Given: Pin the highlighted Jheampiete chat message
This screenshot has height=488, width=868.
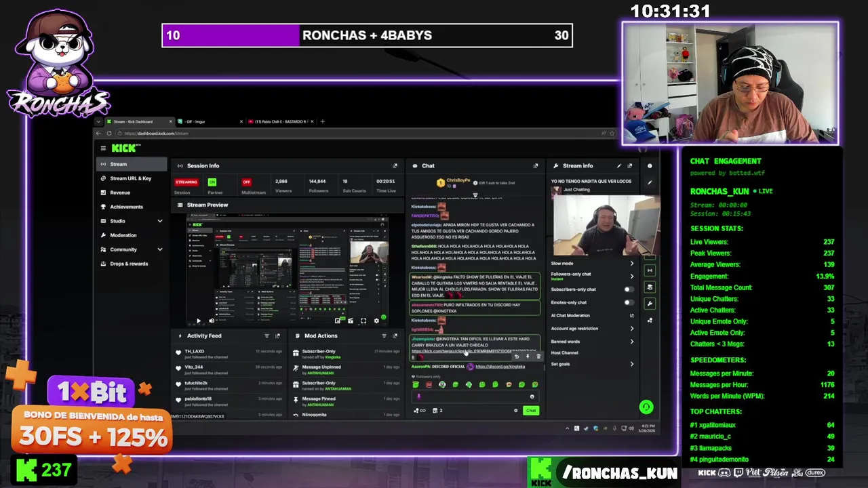Looking at the screenshot, I should (x=528, y=357).
